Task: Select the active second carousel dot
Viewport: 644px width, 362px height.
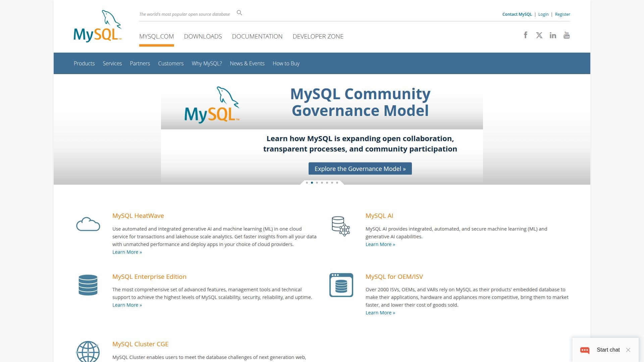Action: 312,183
